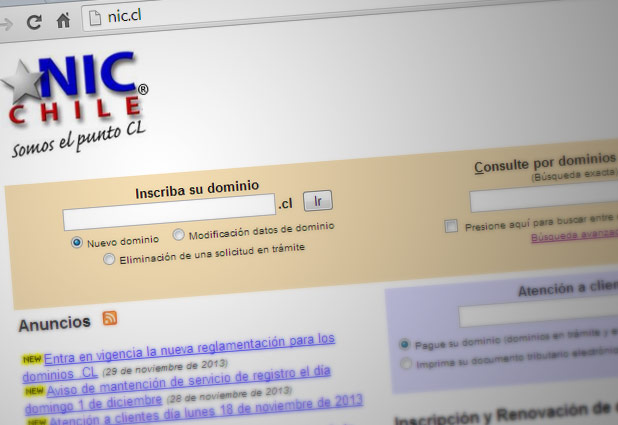The image size is (618, 425).
Task: Choose 'Eliminación de una solicitud en trámite'
Action: (109, 260)
